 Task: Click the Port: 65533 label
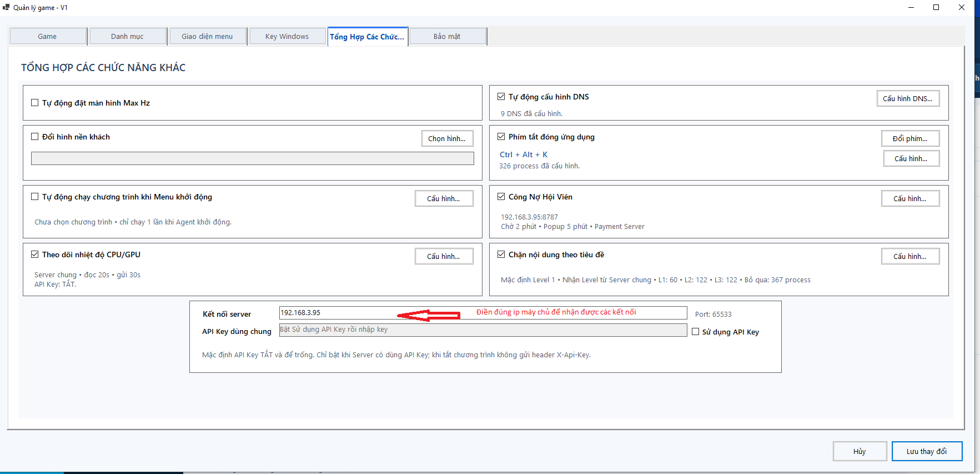713,314
